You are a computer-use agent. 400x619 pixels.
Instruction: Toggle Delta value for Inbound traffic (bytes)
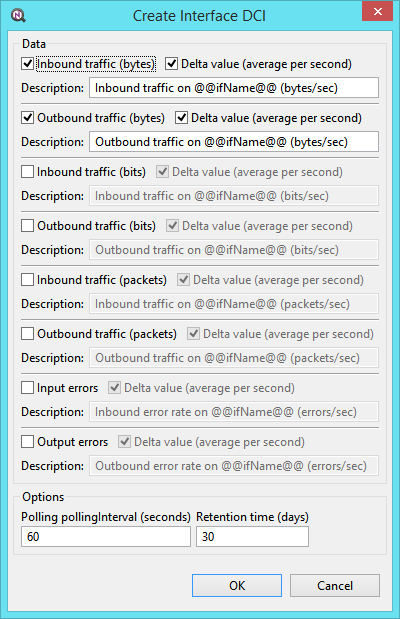pyautogui.click(x=171, y=64)
